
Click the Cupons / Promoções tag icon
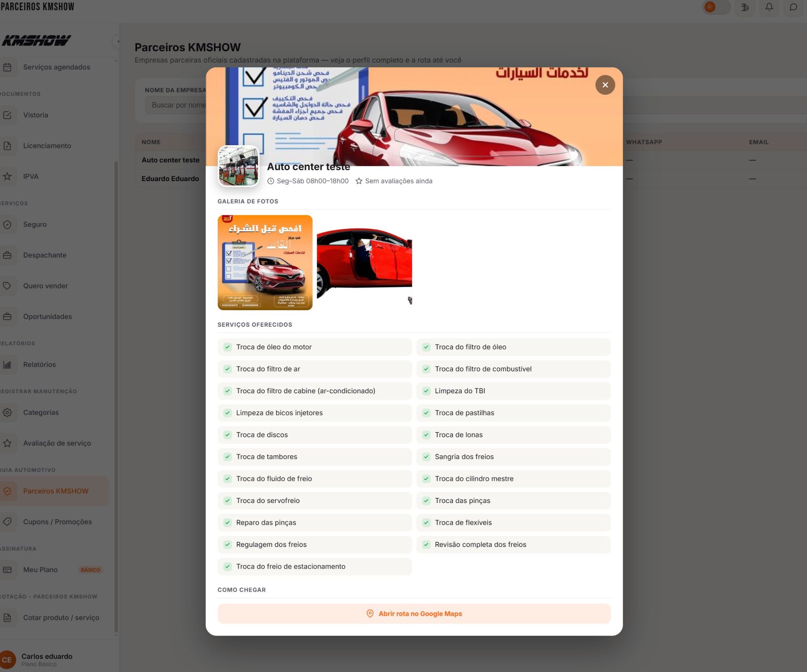[x=7, y=522]
